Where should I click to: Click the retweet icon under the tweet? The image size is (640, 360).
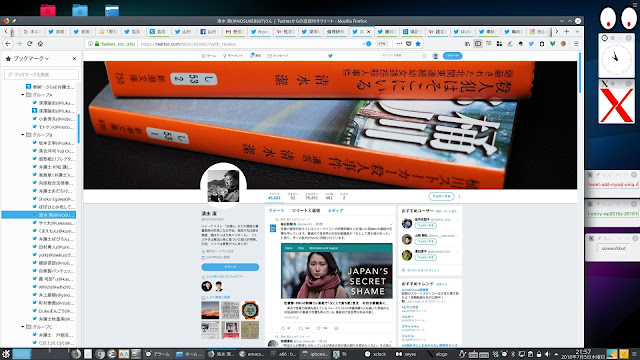pos(301,328)
